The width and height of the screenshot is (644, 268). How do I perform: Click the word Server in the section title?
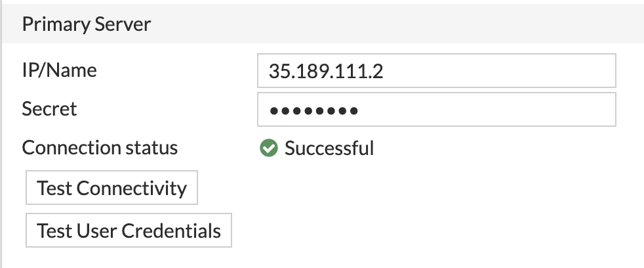pos(123,24)
